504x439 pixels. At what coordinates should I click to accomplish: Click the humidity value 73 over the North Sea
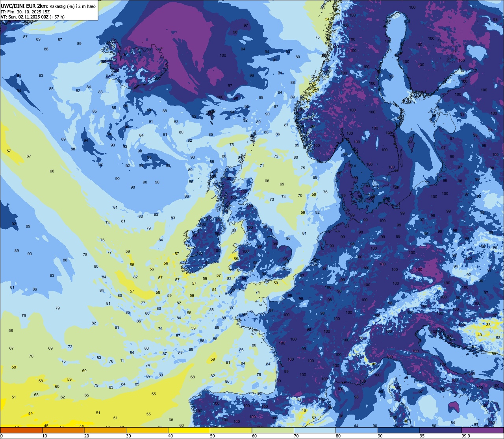[272, 200]
